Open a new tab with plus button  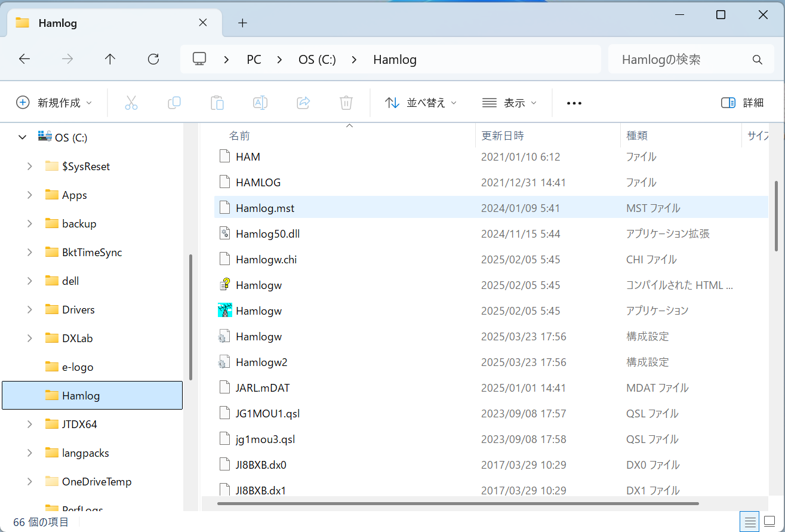[x=242, y=23]
